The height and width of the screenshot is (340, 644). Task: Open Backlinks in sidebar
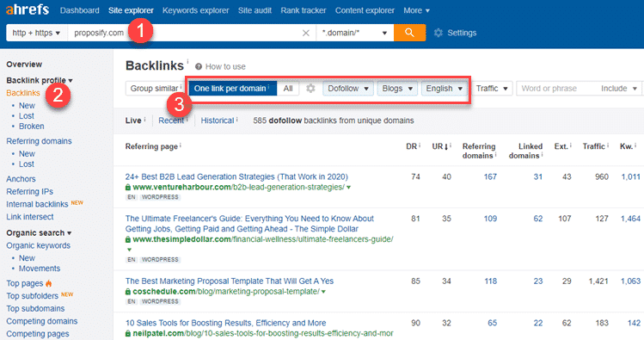(23, 93)
